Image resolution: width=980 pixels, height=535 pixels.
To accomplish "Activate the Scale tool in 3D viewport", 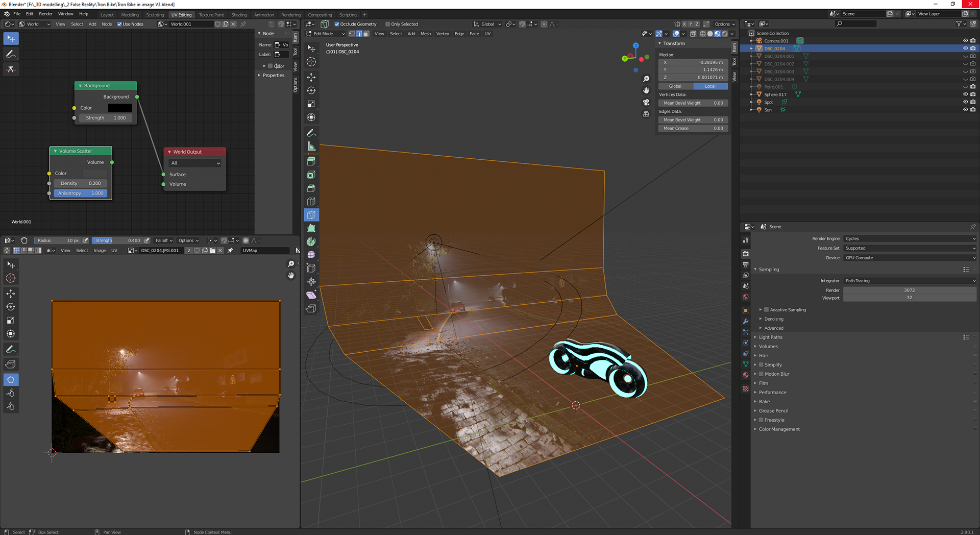I will click(x=311, y=104).
